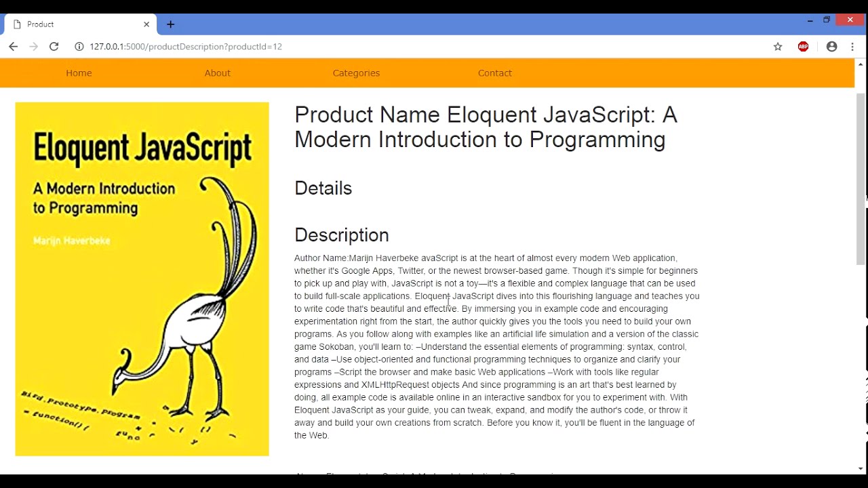Open a new tab with the plus button

point(171,24)
